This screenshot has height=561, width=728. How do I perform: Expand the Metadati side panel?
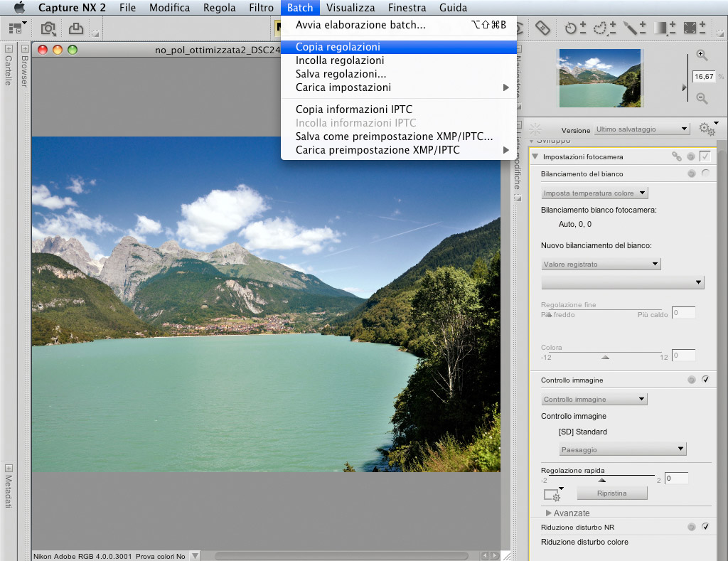pyautogui.click(x=9, y=468)
